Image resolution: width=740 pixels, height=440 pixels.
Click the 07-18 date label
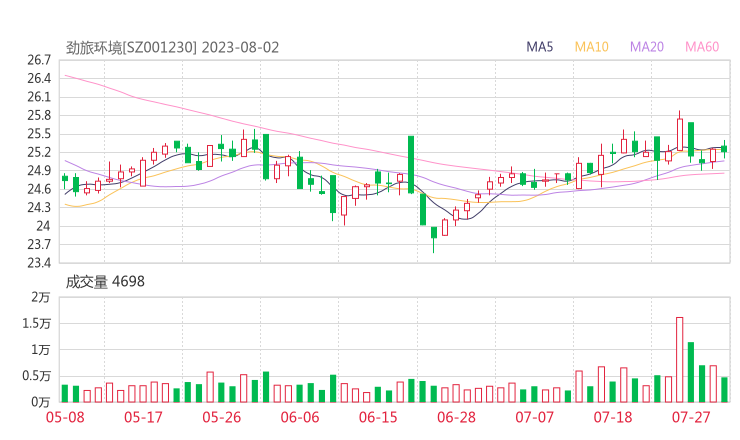[613, 417]
